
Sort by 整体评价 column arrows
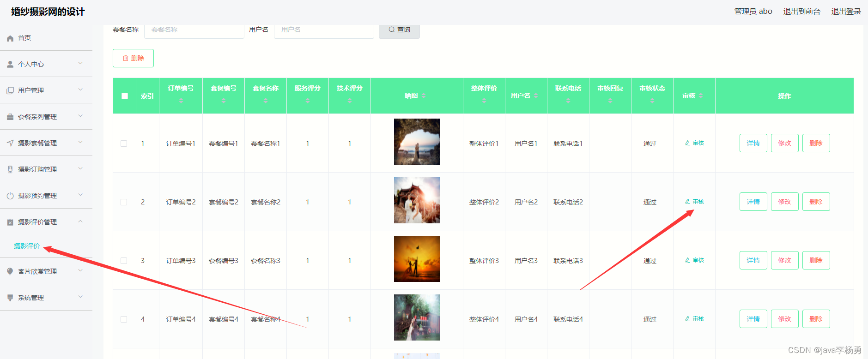coord(484,101)
